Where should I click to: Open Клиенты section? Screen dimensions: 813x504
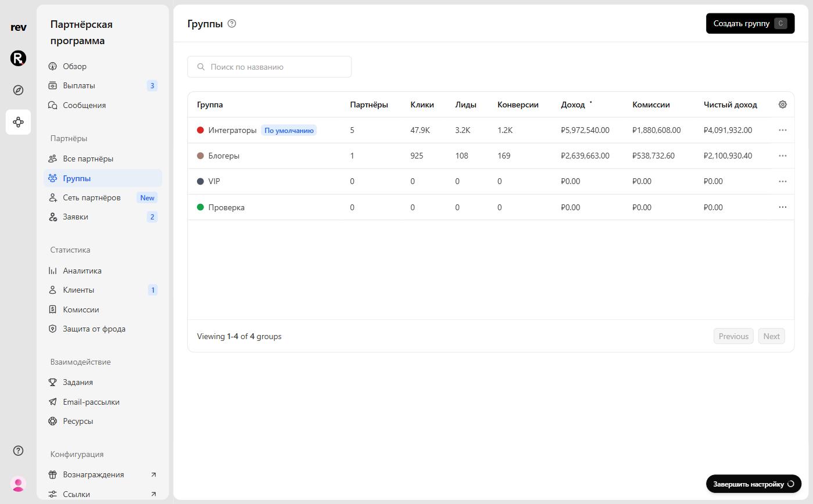(103, 290)
